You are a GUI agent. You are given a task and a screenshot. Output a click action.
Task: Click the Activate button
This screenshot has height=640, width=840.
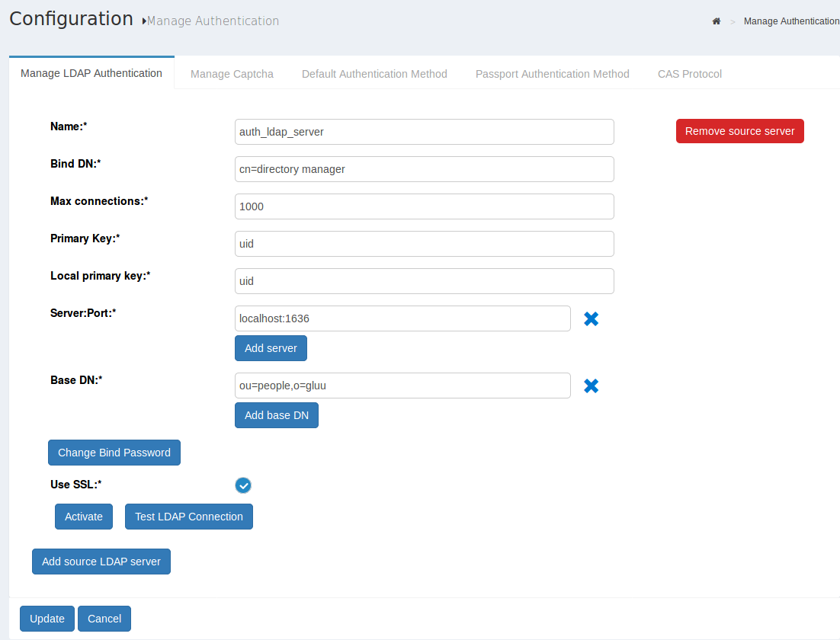(x=83, y=516)
